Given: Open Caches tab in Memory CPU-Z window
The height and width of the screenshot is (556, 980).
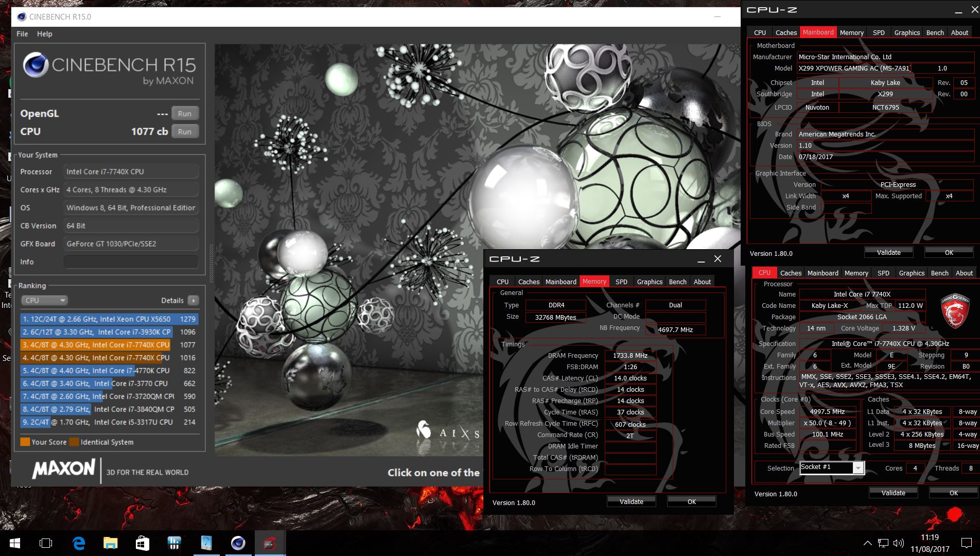Looking at the screenshot, I should (x=529, y=282).
